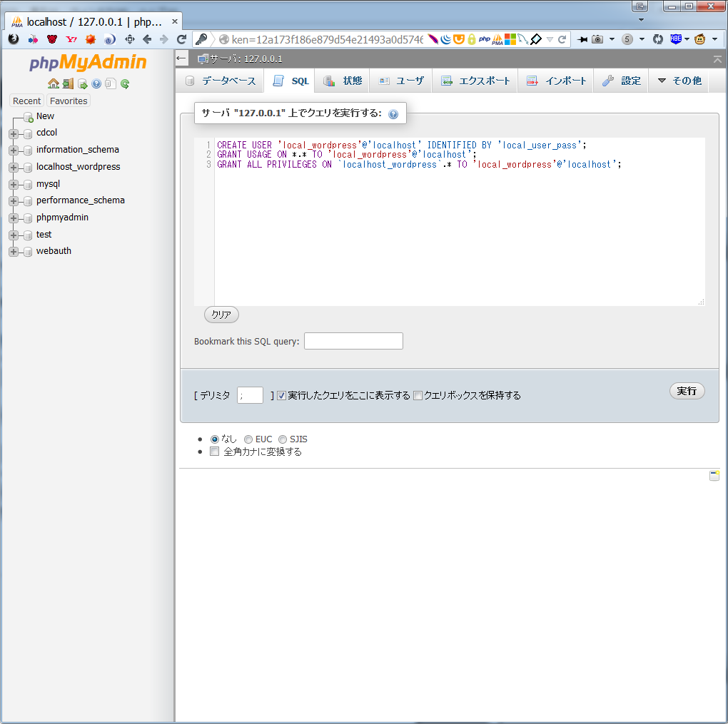This screenshot has height=724, width=728.
Task: Open the データベース tab
Action: point(220,81)
